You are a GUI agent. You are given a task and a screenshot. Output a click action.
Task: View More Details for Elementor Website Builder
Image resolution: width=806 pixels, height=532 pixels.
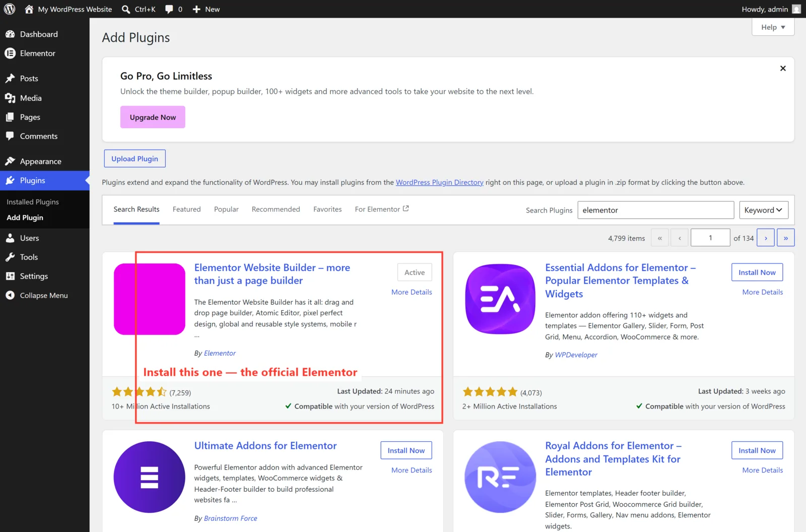412,292
